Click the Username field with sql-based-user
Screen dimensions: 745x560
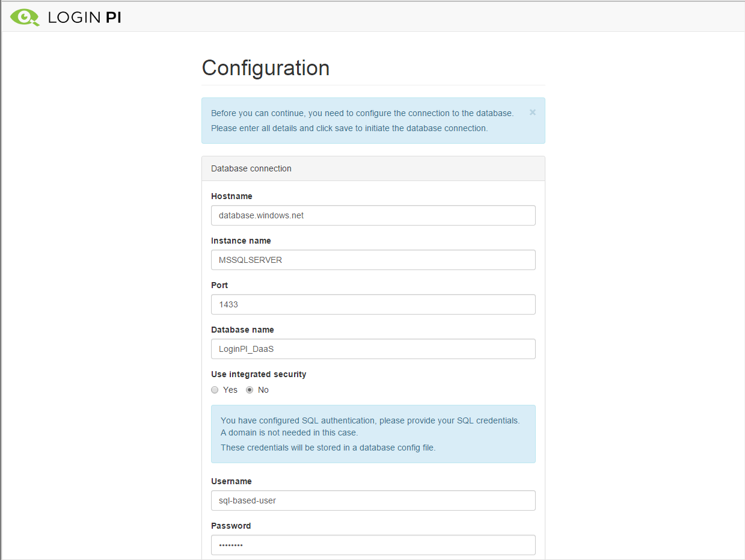point(373,500)
